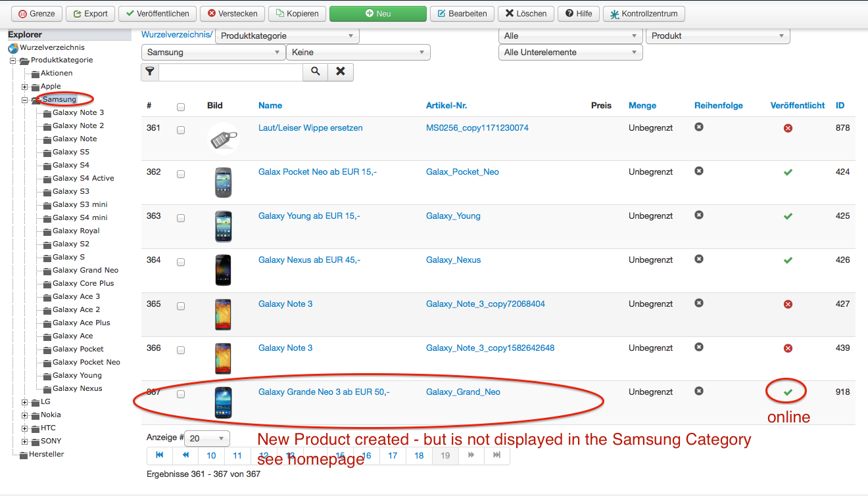Open the Produkt type dropdown
This screenshot has height=496, width=868.
(718, 36)
